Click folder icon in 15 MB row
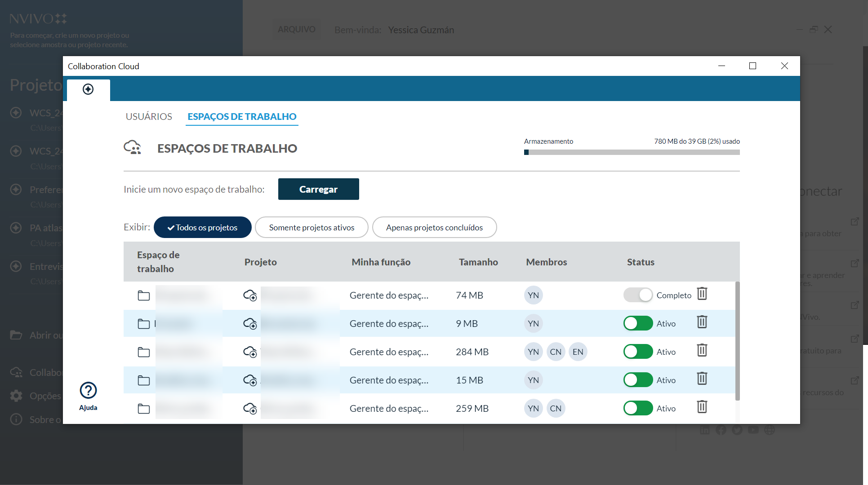This screenshot has height=485, width=868. (144, 380)
